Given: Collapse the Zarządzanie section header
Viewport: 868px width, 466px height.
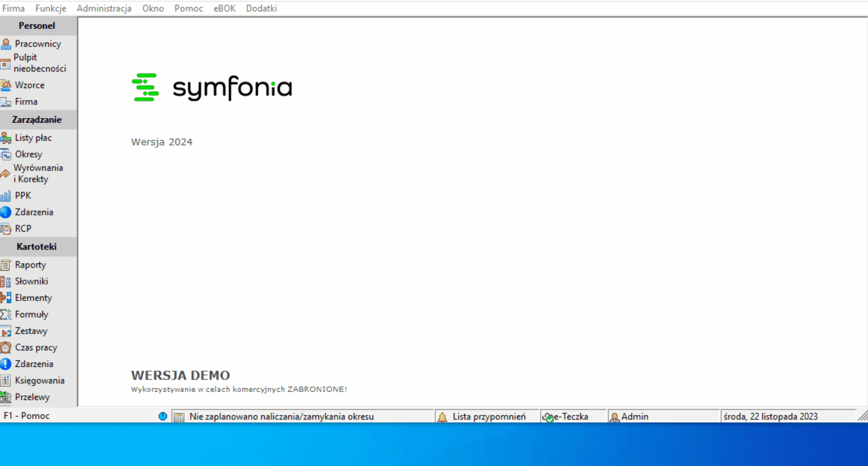Looking at the screenshot, I should [x=39, y=120].
